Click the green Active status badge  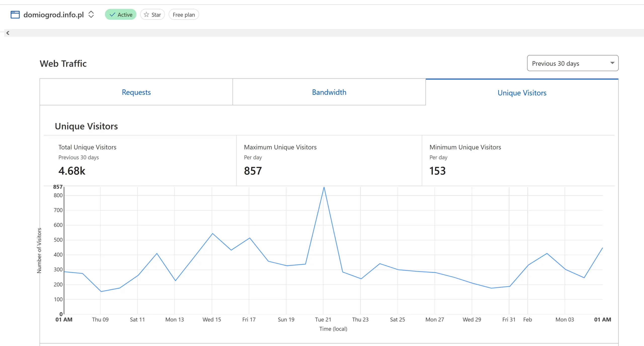click(121, 15)
